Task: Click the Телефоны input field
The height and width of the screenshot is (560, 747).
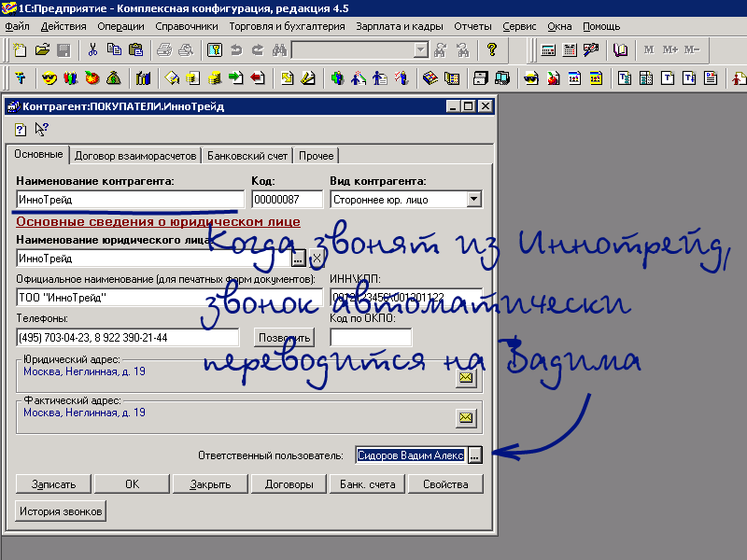Action: 127,338
